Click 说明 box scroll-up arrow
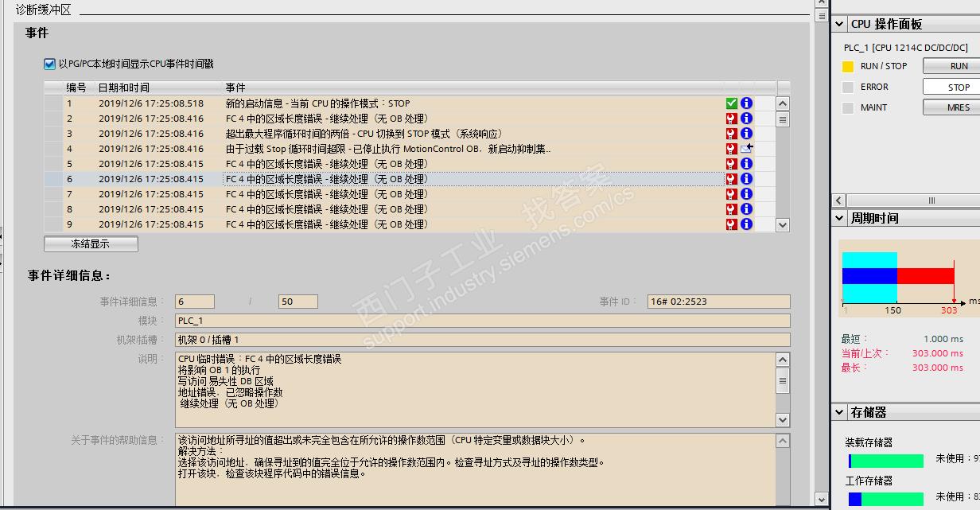Viewport: 980px width, 510px height. pyautogui.click(x=783, y=360)
